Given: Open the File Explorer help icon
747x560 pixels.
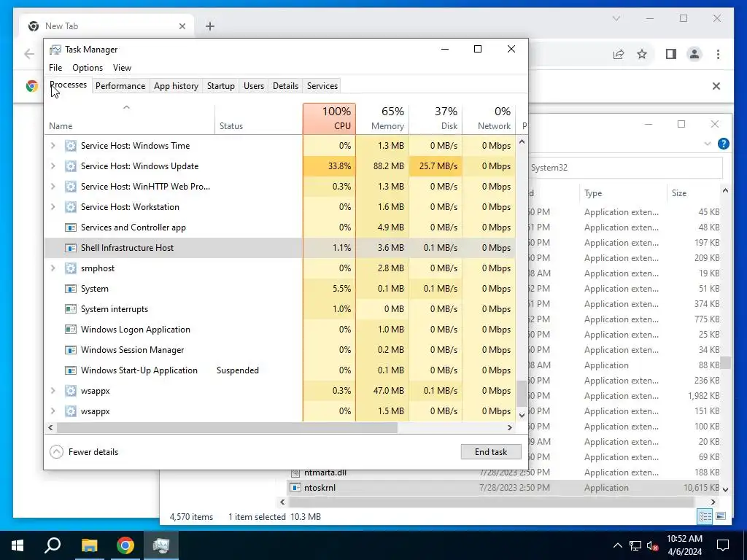Looking at the screenshot, I should coord(723,144).
